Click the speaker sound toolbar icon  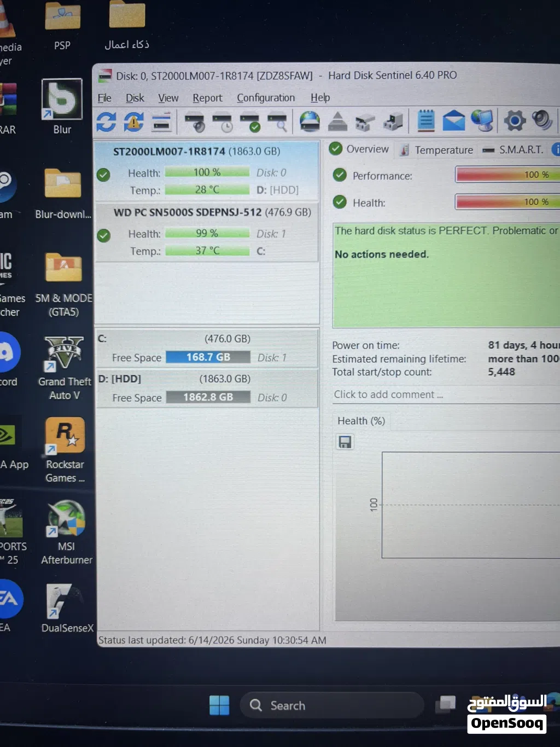point(542,120)
